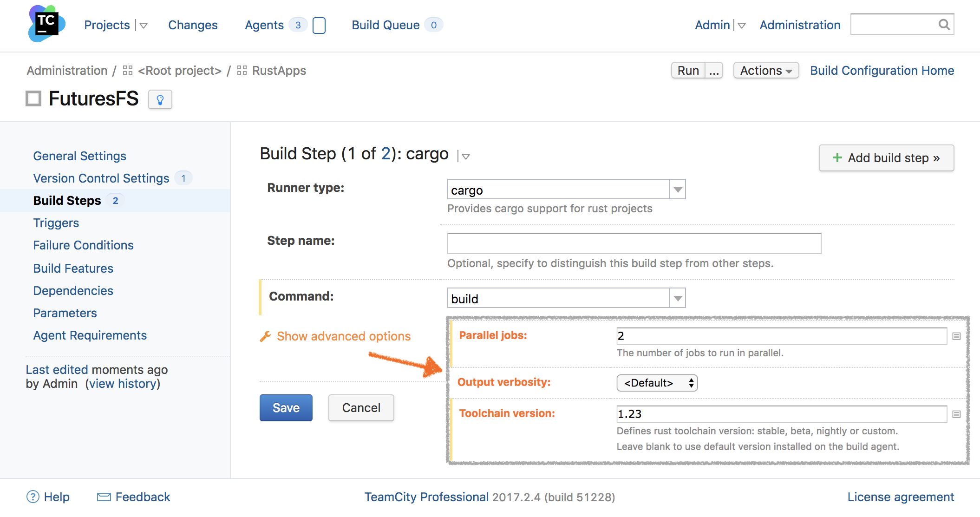Click the step number 2 link in title

(386, 154)
